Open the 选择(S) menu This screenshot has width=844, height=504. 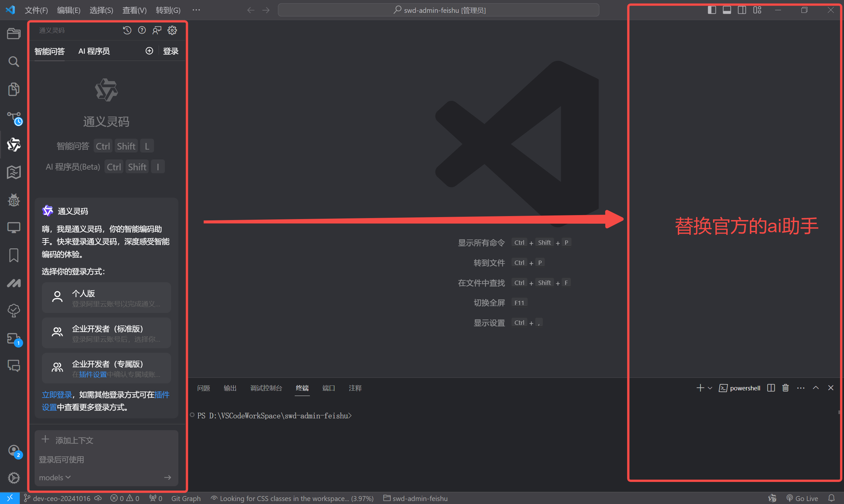(101, 10)
